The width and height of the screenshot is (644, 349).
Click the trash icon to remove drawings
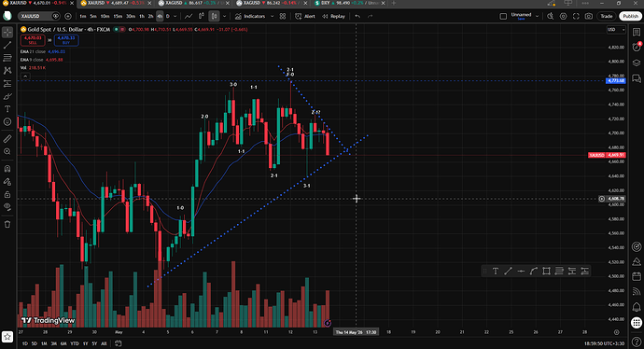click(7, 224)
